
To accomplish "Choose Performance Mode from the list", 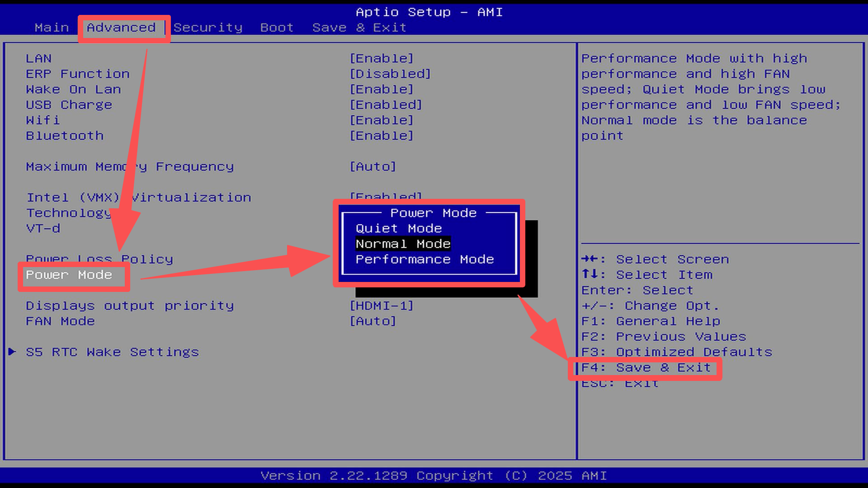I will [424, 259].
